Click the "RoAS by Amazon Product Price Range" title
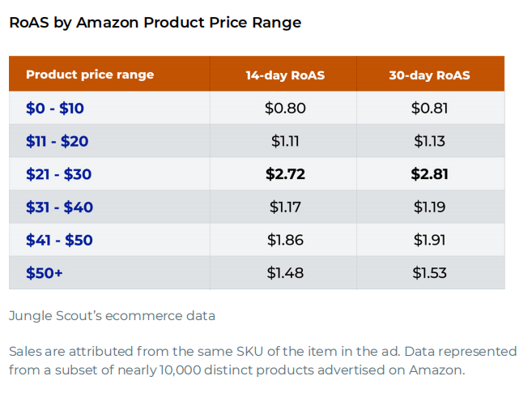 tap(155, 23)
